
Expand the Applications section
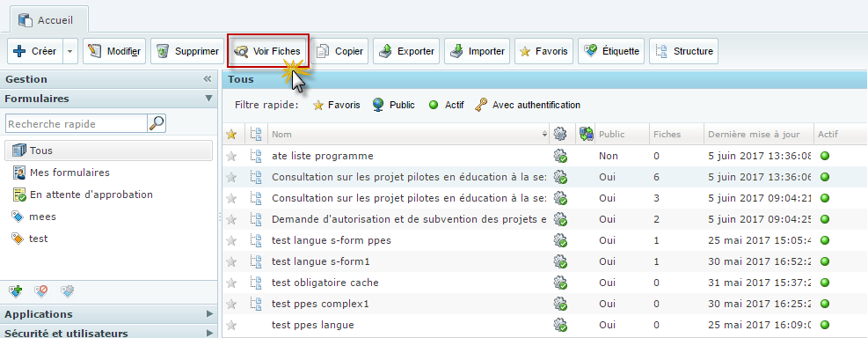108,314
